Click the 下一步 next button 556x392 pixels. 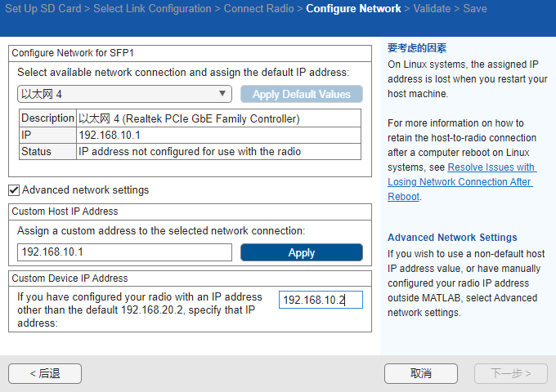point(511,373)
